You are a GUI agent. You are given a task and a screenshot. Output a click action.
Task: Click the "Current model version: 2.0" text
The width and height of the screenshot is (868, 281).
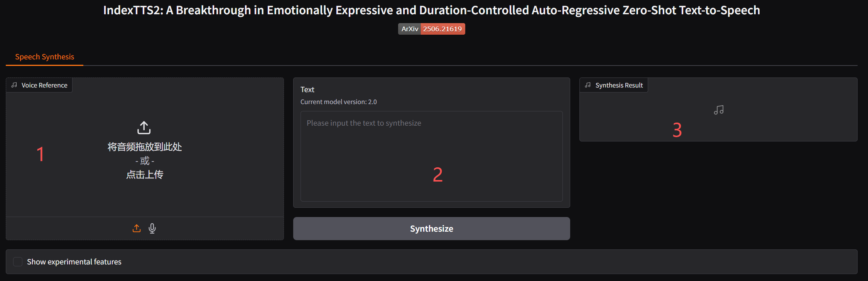click(338, 102)
